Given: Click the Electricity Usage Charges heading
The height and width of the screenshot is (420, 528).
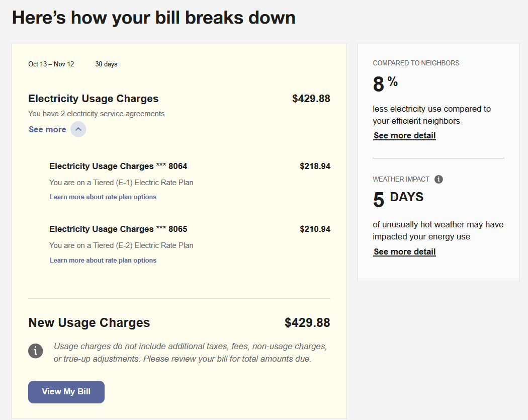Looking at the screenshot, I should pos(93,99).
